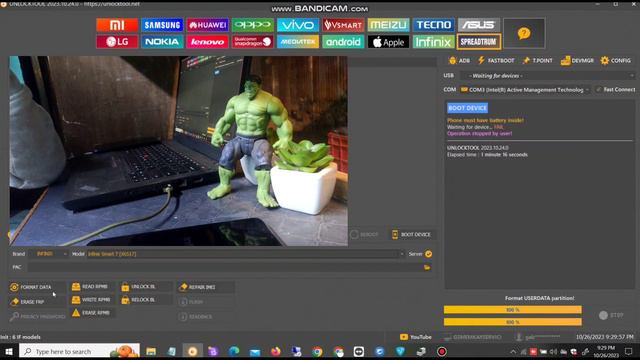The height and width of the screenshot is (360, 640).
Task: Click the blue BOOT DEVICE label in log
Action: 467,108
